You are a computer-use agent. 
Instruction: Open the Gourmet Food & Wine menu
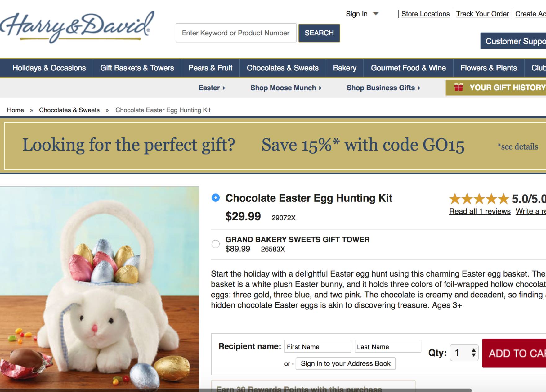[x=408, y=68]
